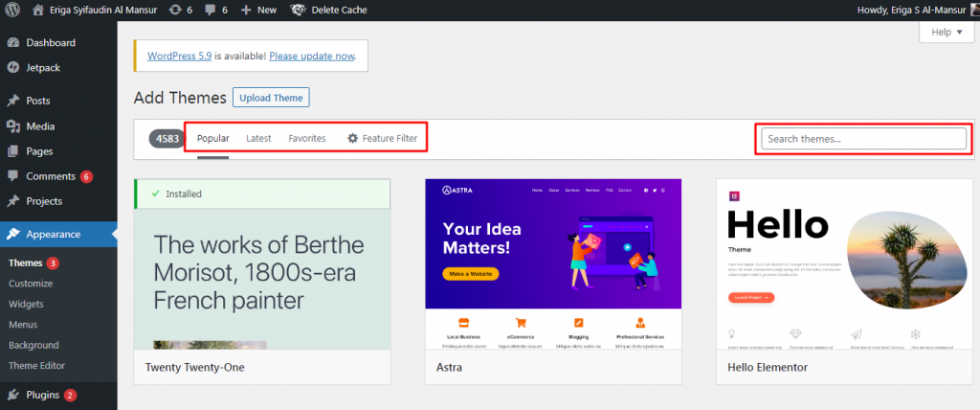This screenshot has height=410, width=980.
Task: Click the Upload Theme button
Action: coord(271,98)
